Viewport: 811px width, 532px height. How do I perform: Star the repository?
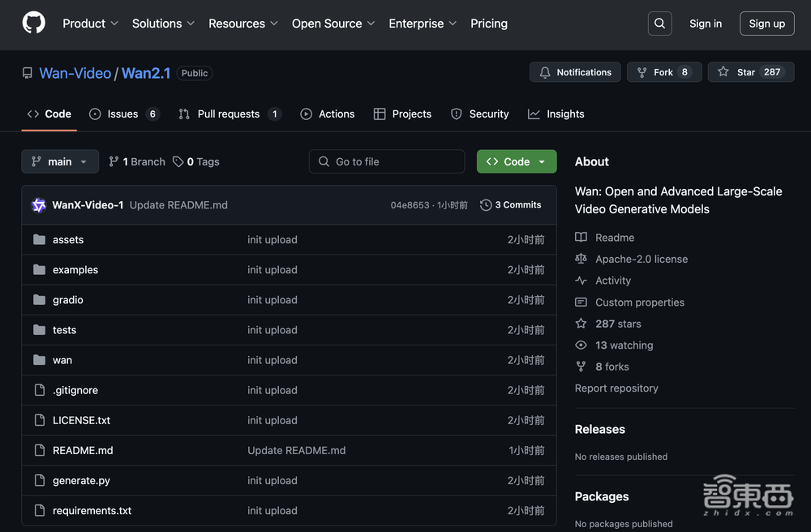(x=750, y=72)
